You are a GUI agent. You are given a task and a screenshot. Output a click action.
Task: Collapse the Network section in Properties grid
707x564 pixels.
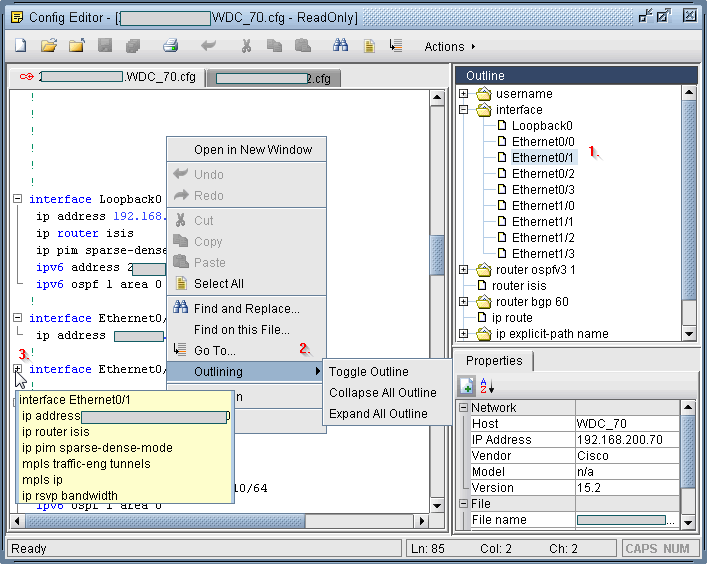pyautogui.click(x=464, y=408)
